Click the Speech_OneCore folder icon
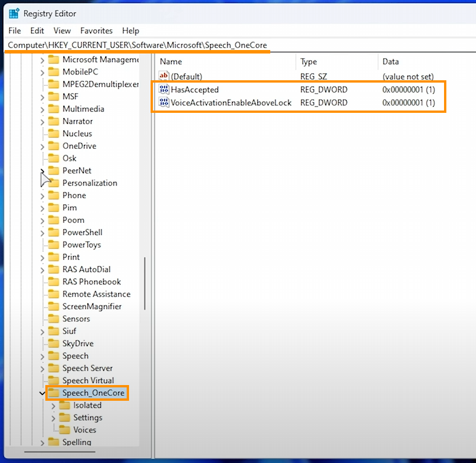476x463 pixels. [53, 393]
